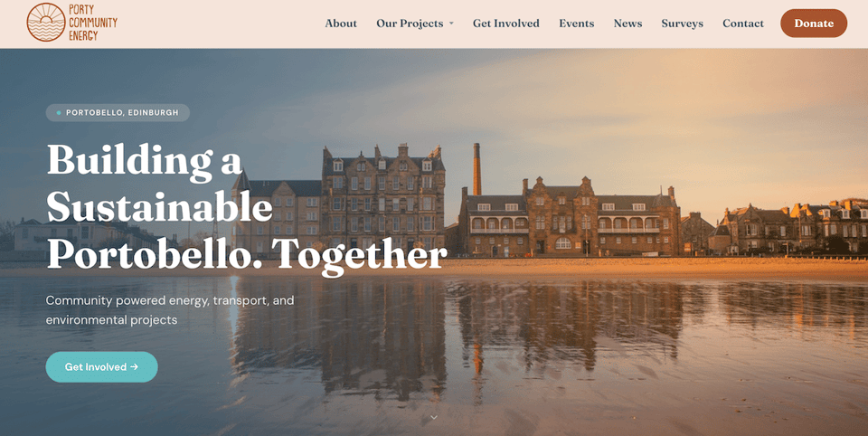Click the Porty Community Energy sun logo
This screenshot has width=868, height=436.
[46, 22]
